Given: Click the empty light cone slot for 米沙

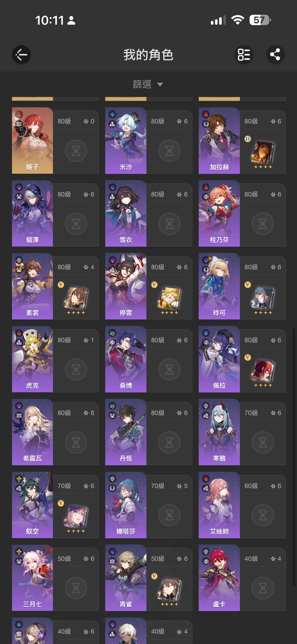Looking at the screenshot, I should click(169, 151).
